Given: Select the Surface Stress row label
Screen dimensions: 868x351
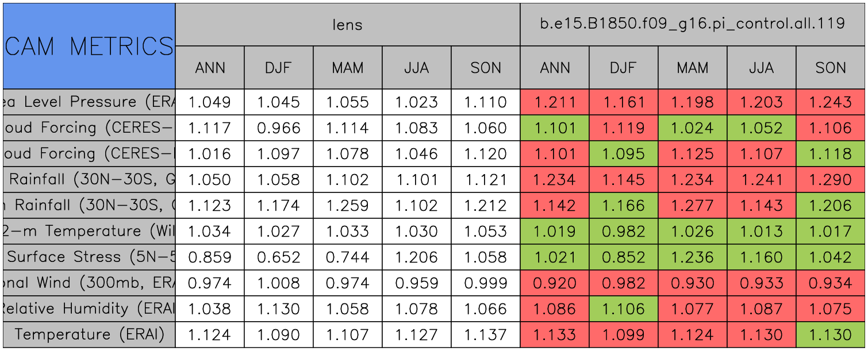Looking at the screenshot, I should [x=89, y=257].
